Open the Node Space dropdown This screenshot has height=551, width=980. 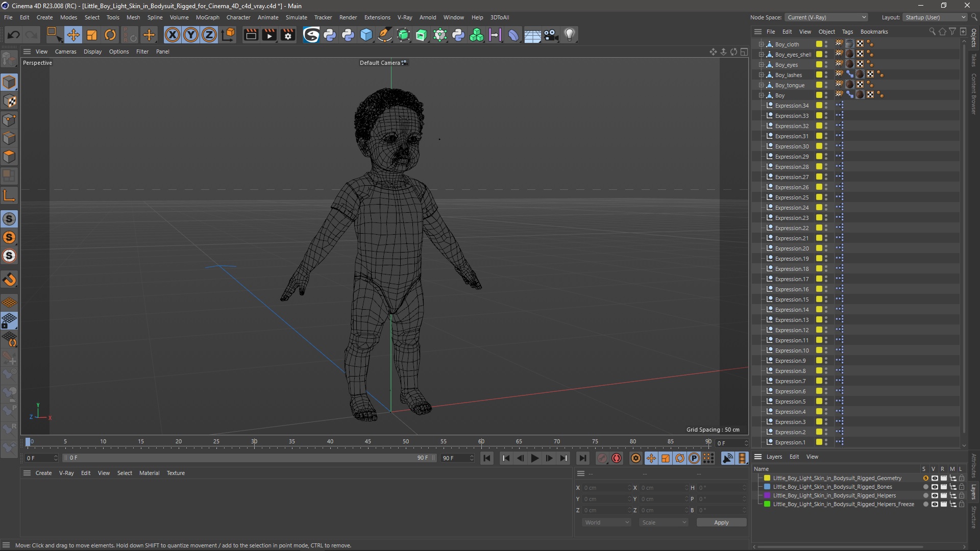pyautogui.click(x=826, y=17)
